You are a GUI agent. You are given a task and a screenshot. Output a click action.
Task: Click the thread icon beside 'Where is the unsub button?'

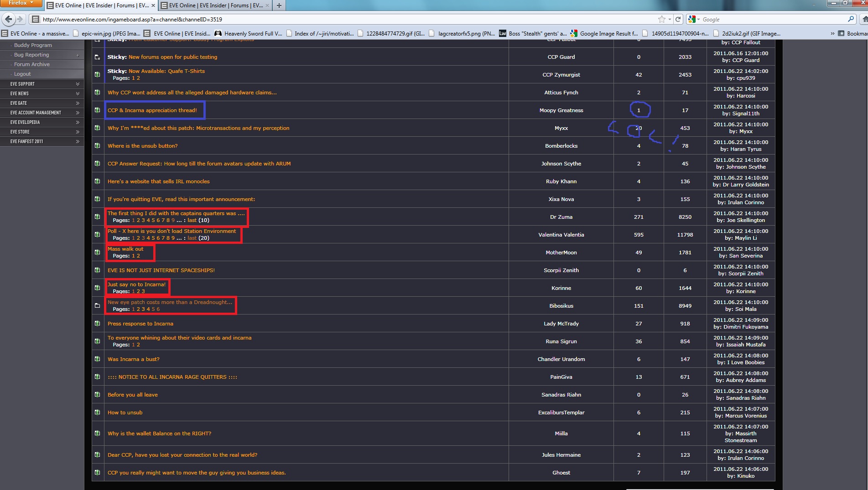[x=97, y=145]
